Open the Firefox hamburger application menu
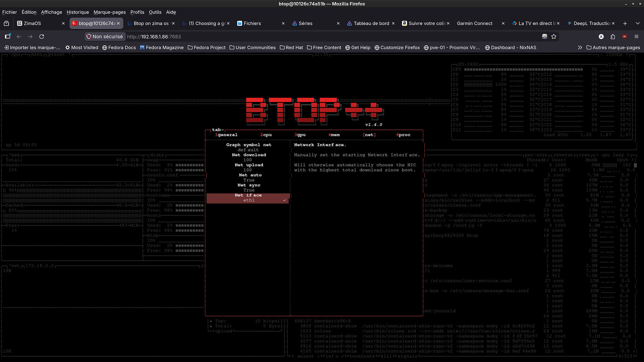 pyautogui.click(x=636, y=36)
